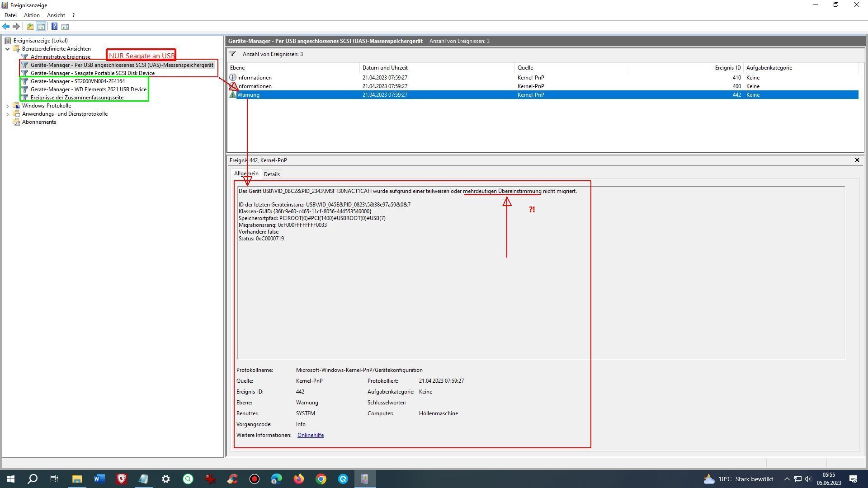Toggle the action pane toolbar icon
The width and height of the screenshot is (868, 488).
[x=65, y=27]
